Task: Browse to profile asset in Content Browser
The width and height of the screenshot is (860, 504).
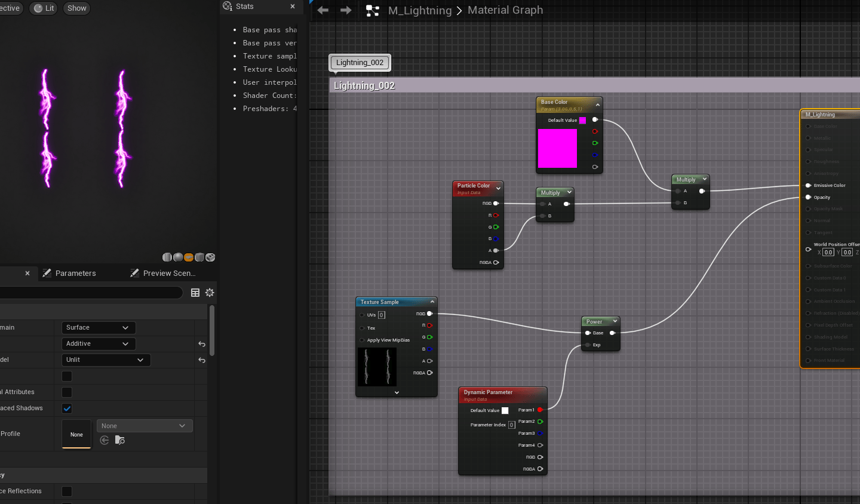Action: click(120, 440)
